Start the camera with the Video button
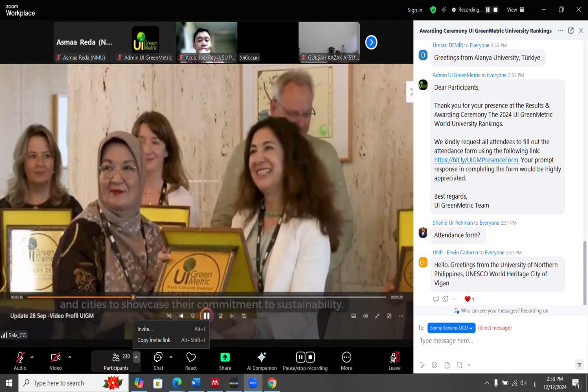 55,361
